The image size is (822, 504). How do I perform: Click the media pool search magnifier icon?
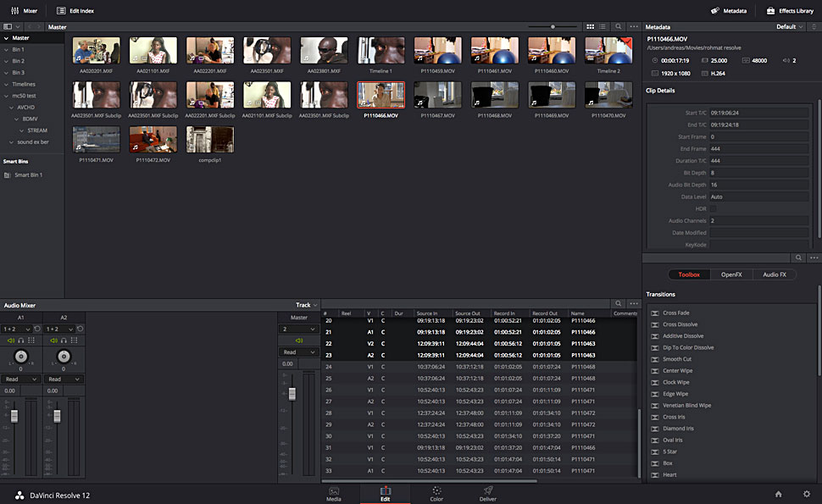(619, 27)
